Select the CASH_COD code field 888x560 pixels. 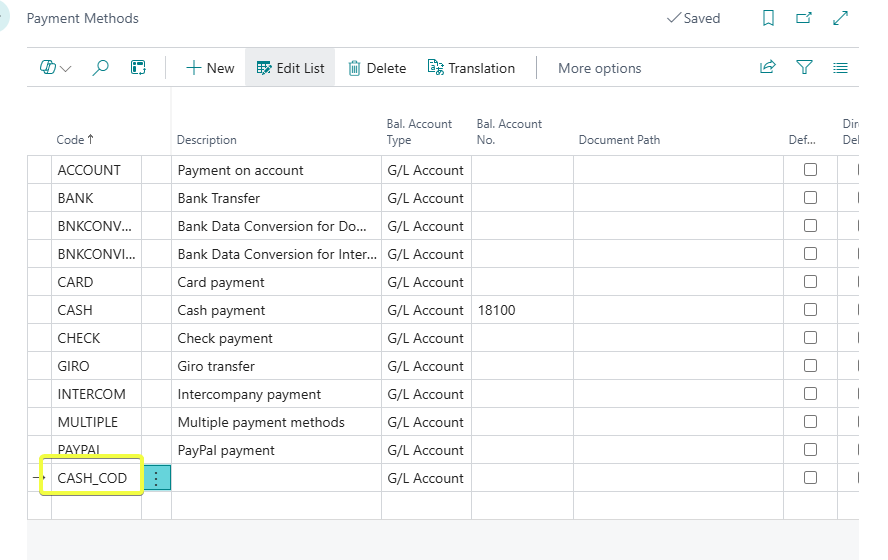(96, 478)
